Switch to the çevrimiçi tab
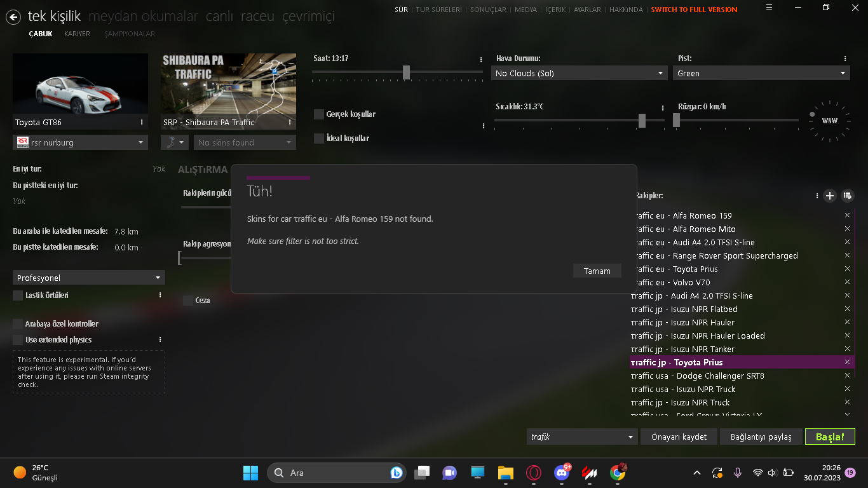Screen dimensions: 868x488 [308, 17]
